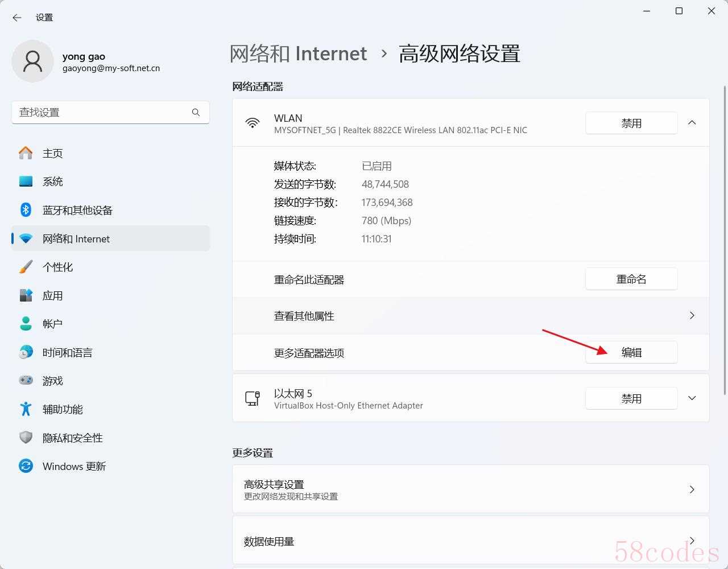Open Windows 更新 page
728x569 pixels.
(x=74, y=467)
